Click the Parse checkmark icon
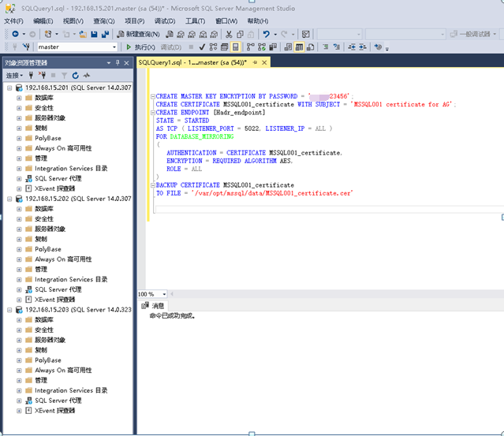 tap(202, 47)
